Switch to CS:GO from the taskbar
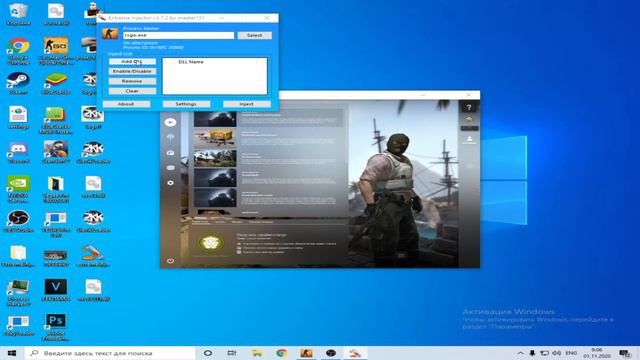Screen dimensions: 640x360 click(x=306, y=353)
